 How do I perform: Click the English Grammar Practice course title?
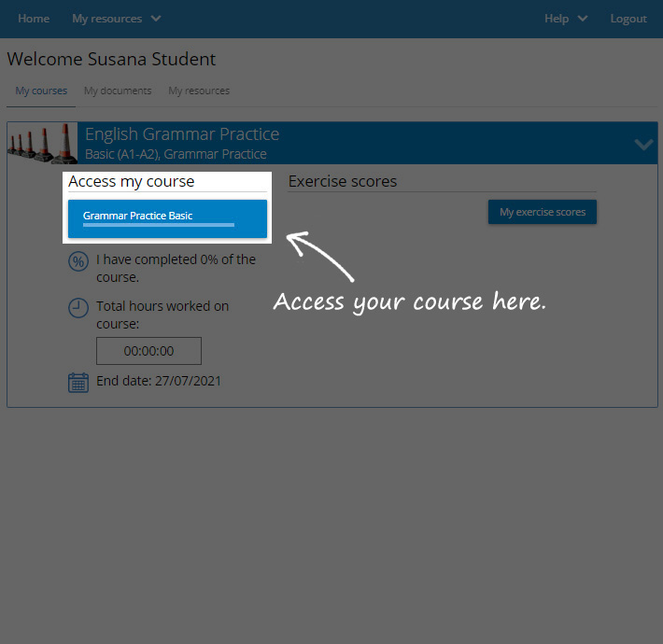click(182, 134)
